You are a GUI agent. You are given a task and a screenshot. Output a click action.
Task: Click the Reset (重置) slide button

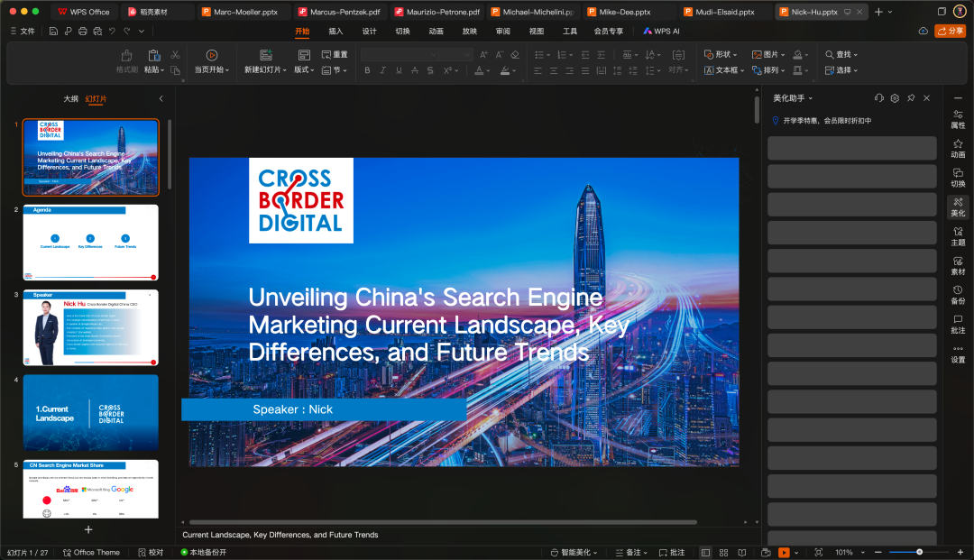335,55
